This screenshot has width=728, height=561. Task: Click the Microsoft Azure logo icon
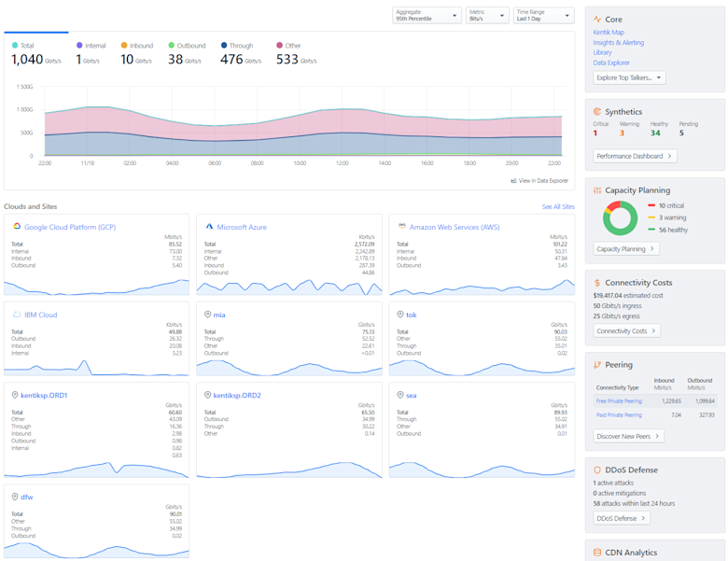tap(209, 226)
